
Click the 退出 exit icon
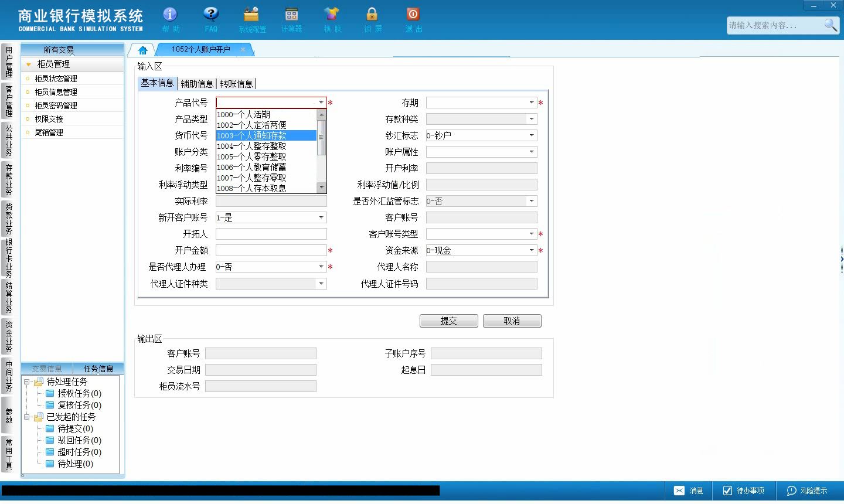(x=413, y=14)
